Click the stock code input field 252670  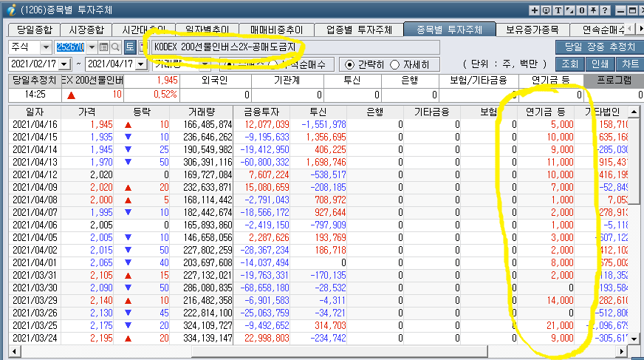coord(71,47)
